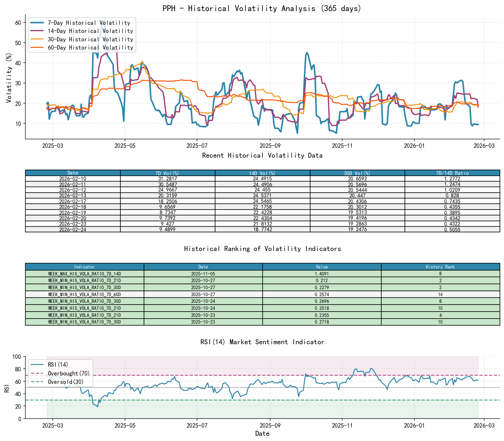
Task: Click the 2025-11-05 date cell
Action: click(x=203, y=274)
